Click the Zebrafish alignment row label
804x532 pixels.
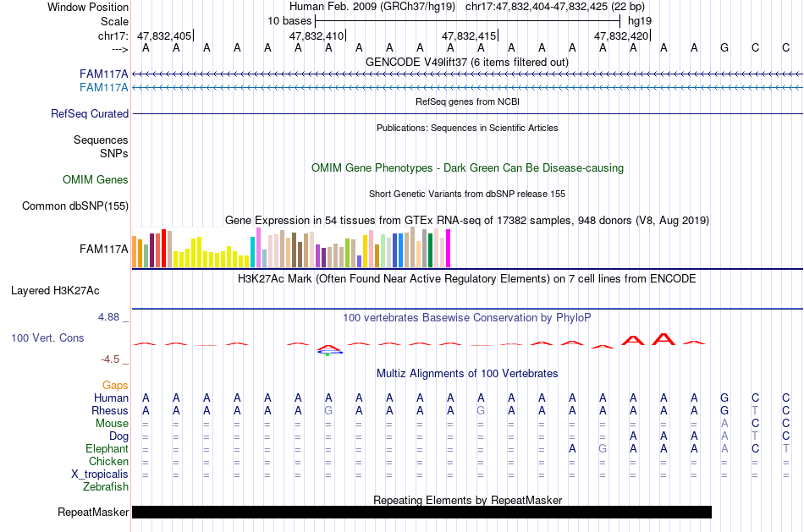pos(106,487)
